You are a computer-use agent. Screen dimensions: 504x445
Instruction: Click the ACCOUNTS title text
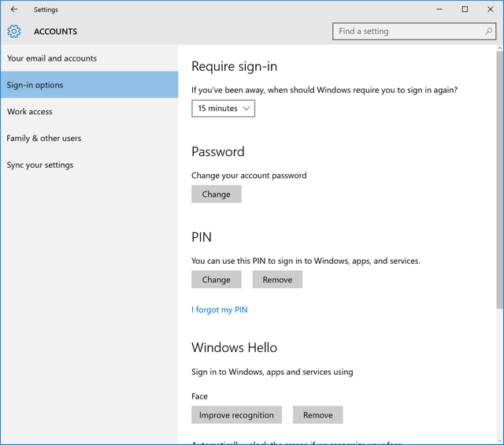(56, 32)
